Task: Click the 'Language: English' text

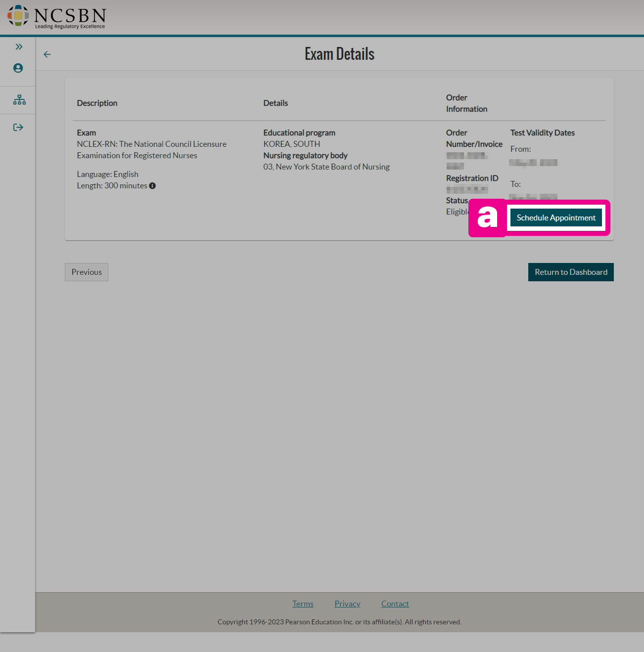Action: click(x=107, y=174)
